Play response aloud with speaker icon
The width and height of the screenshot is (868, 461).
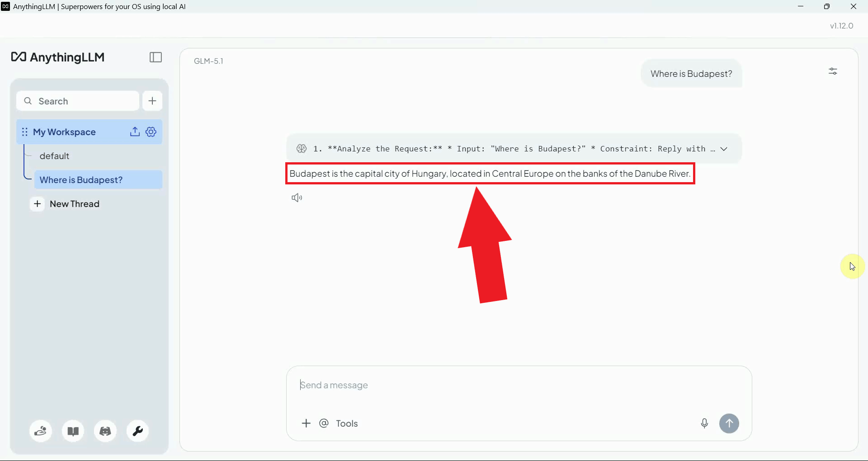[x=297, y=198]
